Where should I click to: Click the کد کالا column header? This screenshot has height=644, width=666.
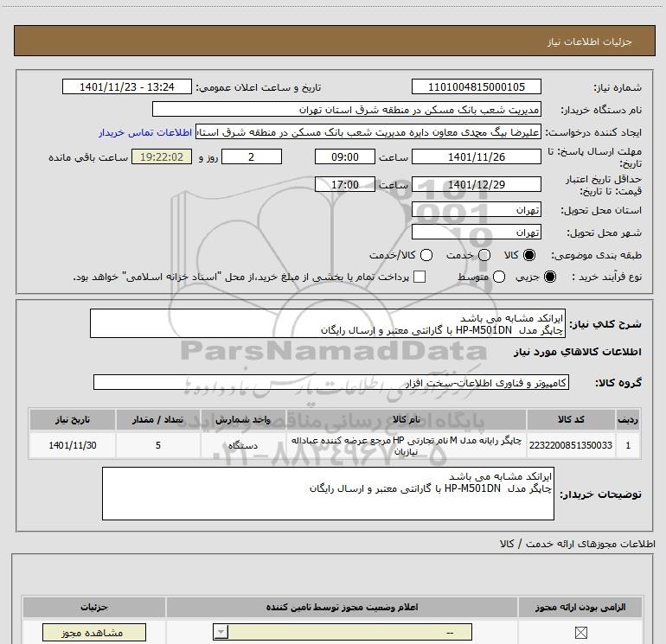point(571,420)
